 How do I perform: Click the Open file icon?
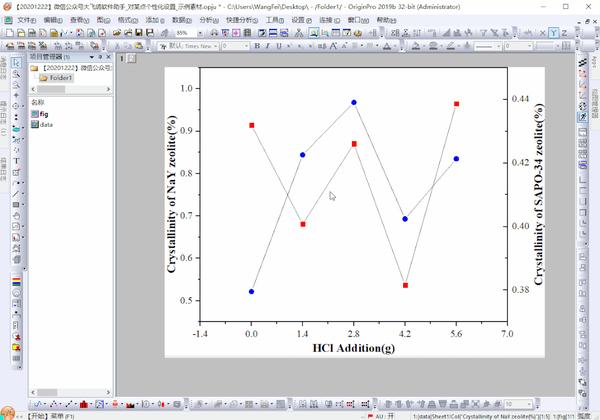[117, 33]
